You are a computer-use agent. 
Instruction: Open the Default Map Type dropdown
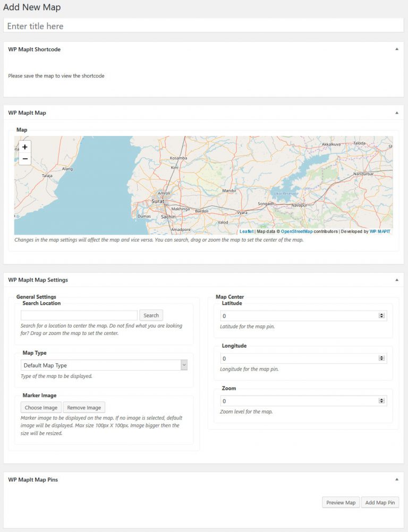coord(104,365)
